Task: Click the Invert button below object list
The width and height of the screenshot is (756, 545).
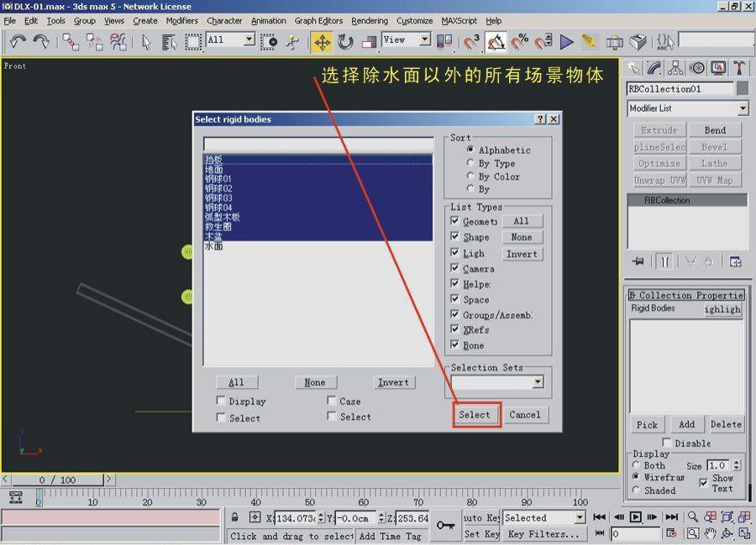Action: pyautogui.click(x=392, y=382)
